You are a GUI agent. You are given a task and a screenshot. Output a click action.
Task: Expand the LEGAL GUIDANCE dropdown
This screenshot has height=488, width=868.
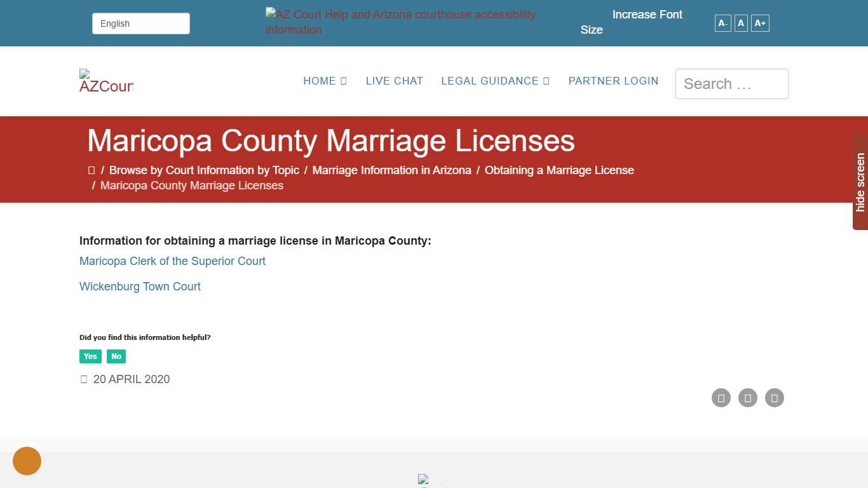[495, 81]
